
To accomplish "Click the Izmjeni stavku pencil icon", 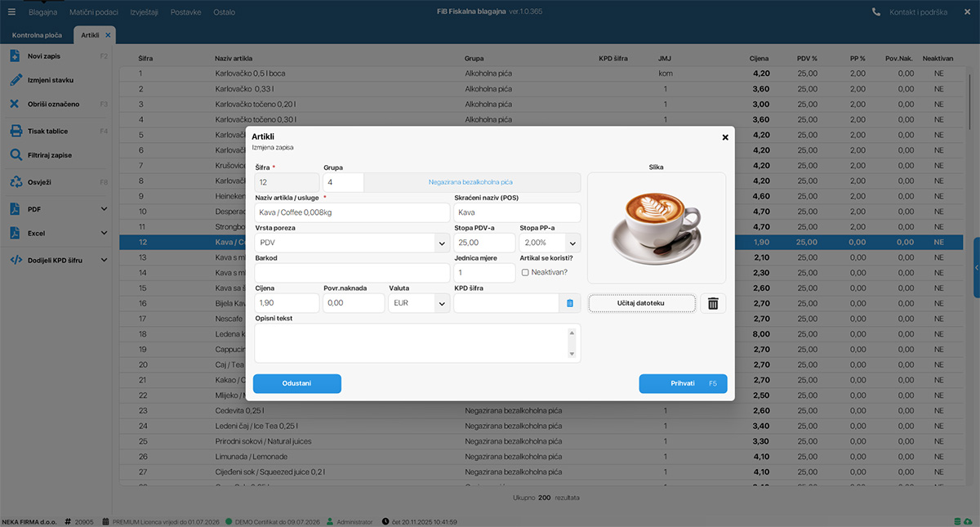I will pos(15,80).
